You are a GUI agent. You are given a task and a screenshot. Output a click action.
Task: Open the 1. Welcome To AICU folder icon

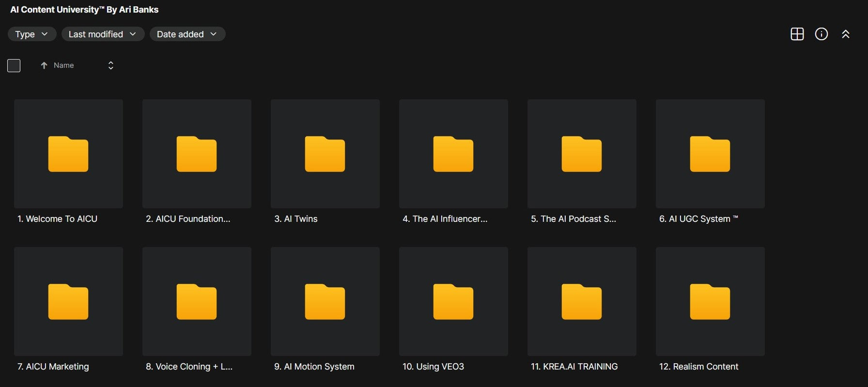[68, 154]
